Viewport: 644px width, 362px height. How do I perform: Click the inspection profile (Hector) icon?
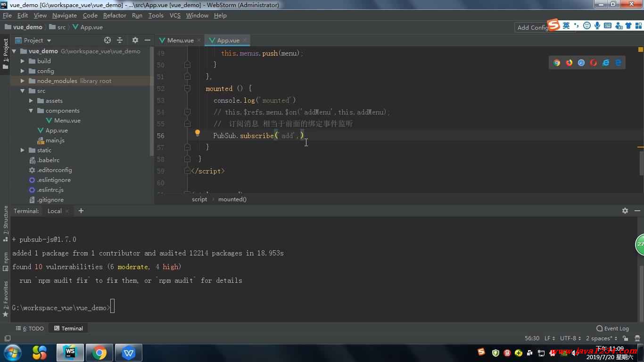(637, 338)
